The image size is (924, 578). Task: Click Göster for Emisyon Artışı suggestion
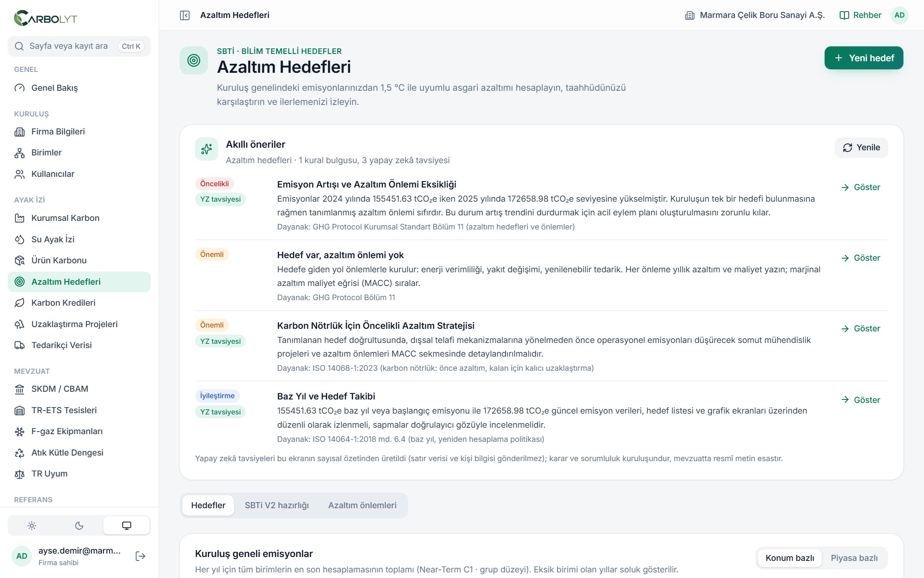pos(861,188)
